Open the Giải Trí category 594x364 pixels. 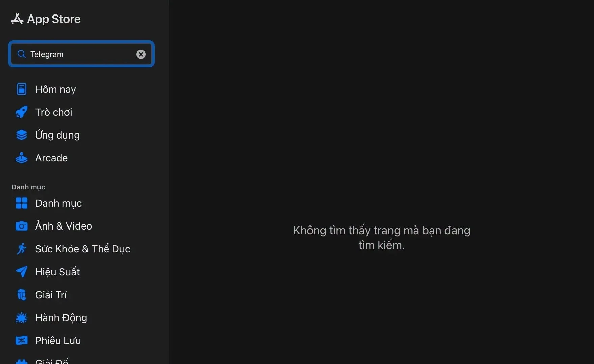click(51, 295)
